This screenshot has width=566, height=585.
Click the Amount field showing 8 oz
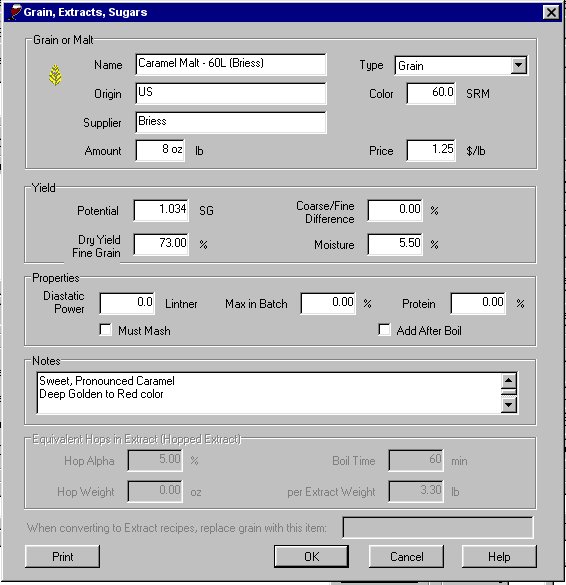[160, 150]
